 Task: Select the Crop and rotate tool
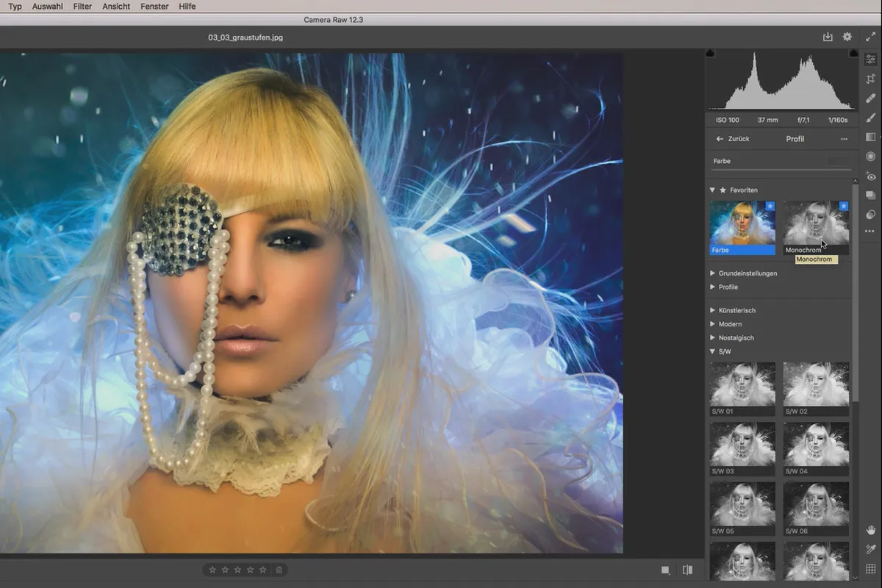coord(871,79)
